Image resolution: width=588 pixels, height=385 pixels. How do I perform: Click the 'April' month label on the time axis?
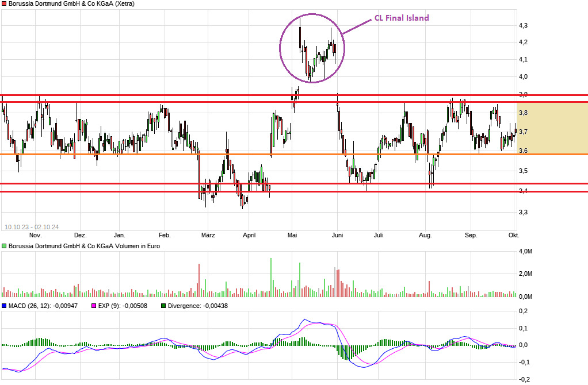(249, 235)
